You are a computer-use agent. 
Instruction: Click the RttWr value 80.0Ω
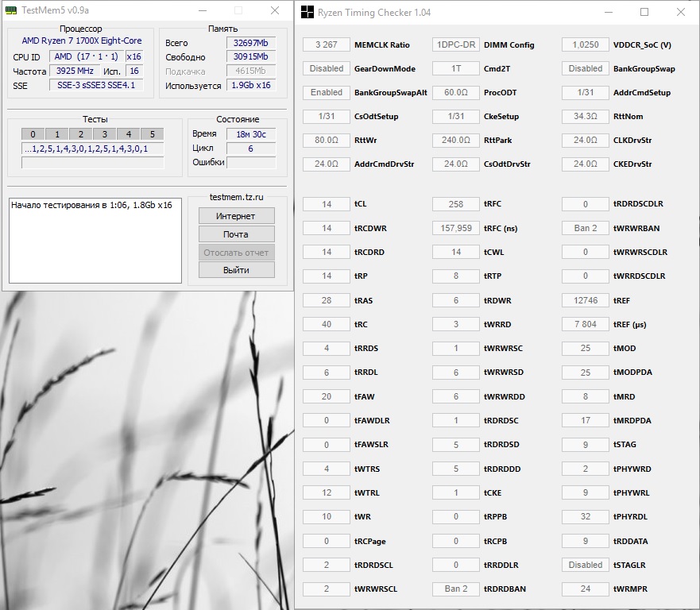(x=327, y=140)
